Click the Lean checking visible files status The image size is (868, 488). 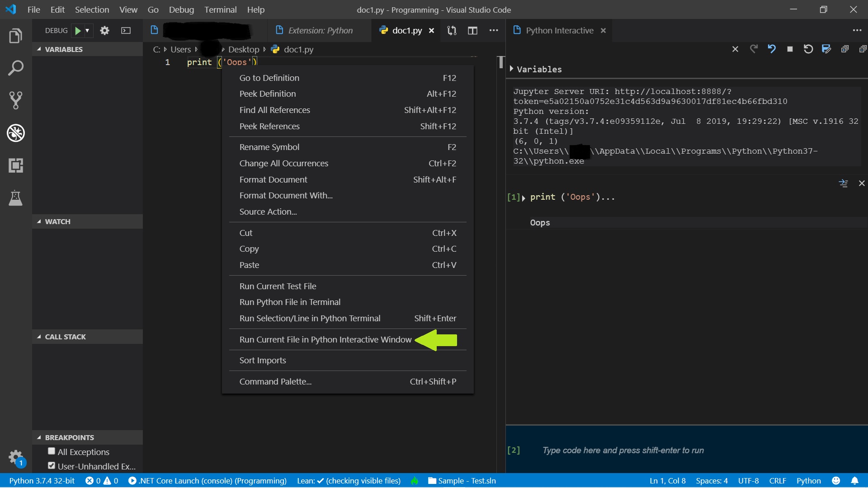tap(349, 481)
